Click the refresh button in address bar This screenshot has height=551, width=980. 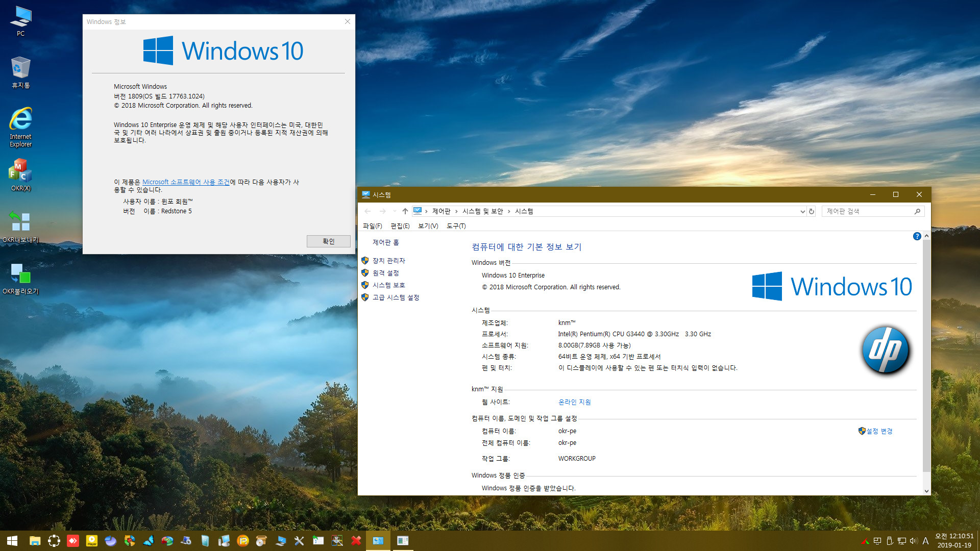click(812, 211)
